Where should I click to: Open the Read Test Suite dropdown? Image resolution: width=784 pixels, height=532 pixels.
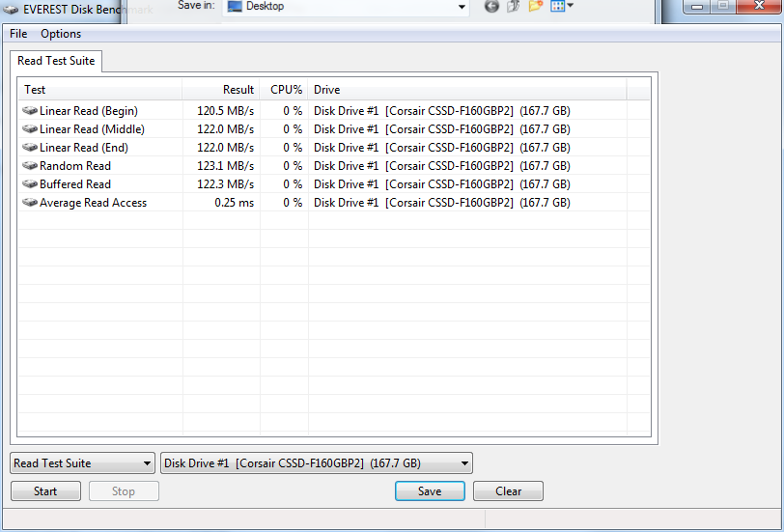(82, 463)
